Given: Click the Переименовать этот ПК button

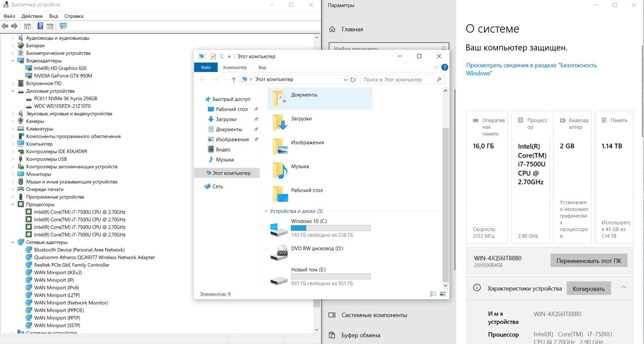Looking at the screenshot, I should [589, 261].
